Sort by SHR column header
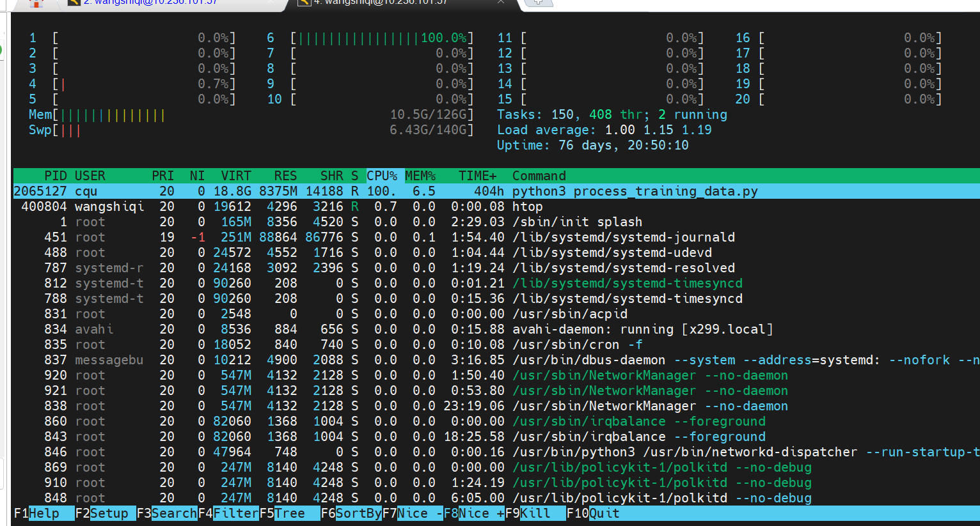This screenshot has height=526, width=980. click(x=332, y=176)
